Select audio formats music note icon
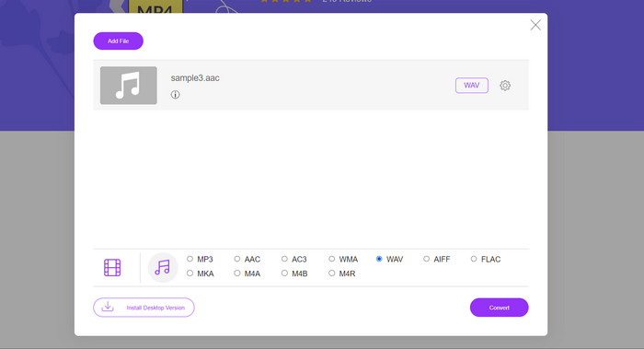 coord(163,268)
